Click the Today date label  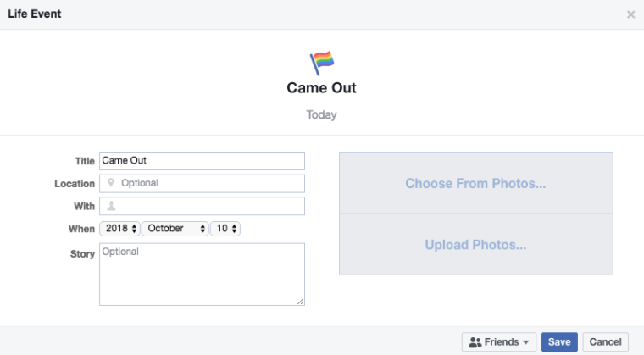322,114
